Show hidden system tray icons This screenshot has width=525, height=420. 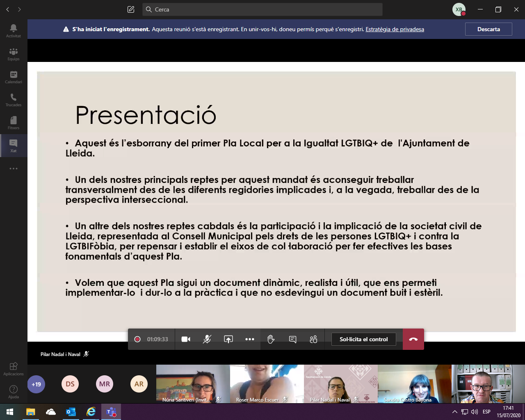[x=454, y=412]
